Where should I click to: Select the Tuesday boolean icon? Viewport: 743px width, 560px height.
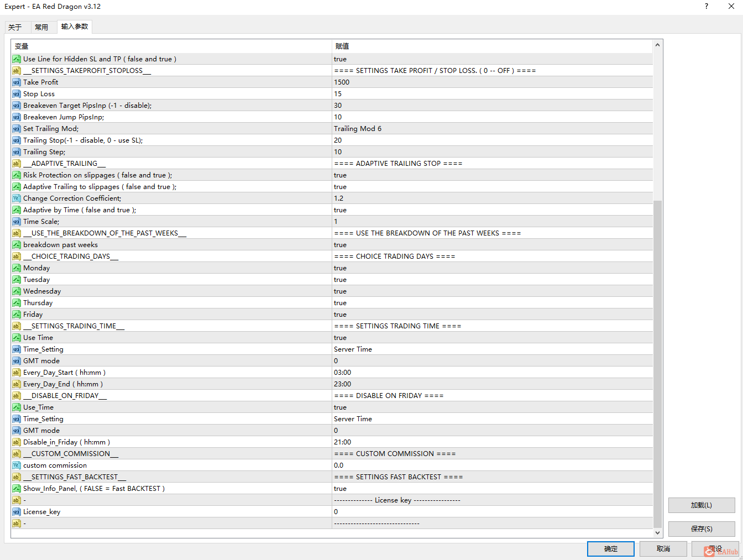tap(17, 280)
